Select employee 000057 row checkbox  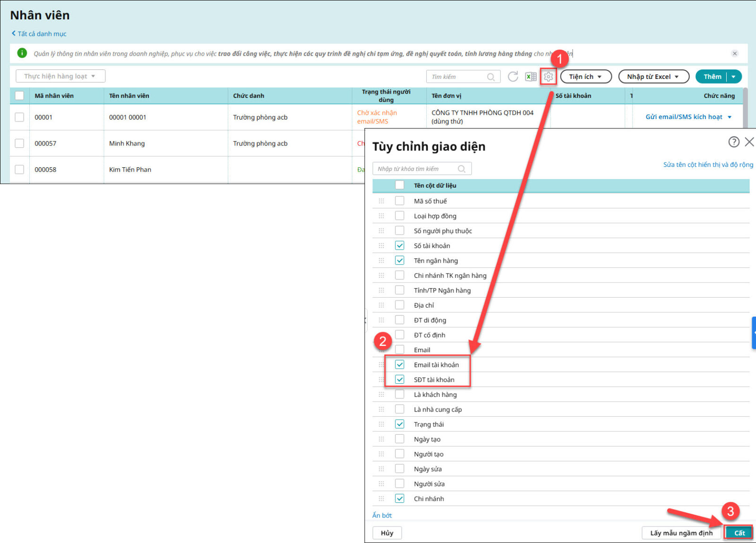pyautogui.click(x=19, y=143)
